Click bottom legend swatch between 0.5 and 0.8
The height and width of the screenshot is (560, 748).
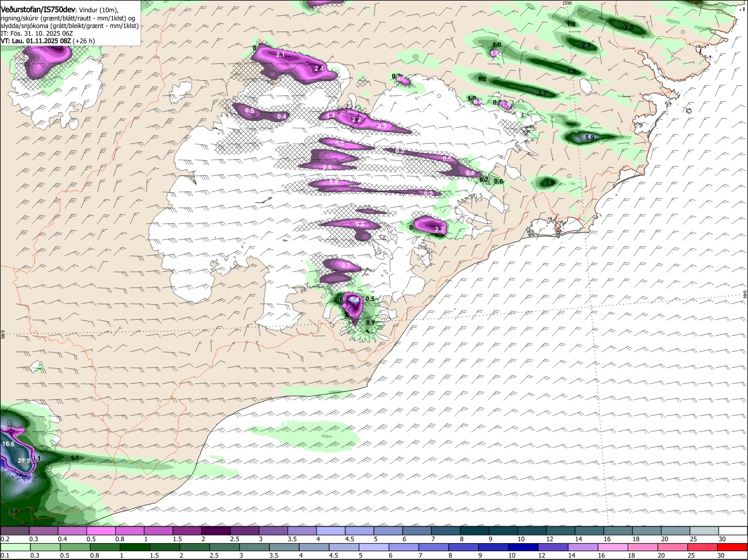pyautogui.click(x=75, y=547)
